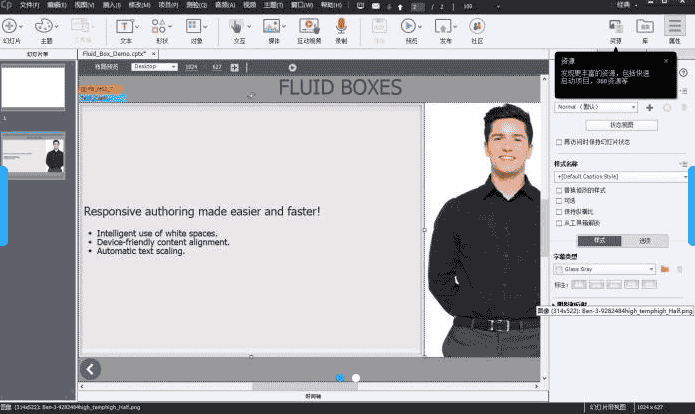
Task: Click the Preview (预览) play icon
Action: [x=409, y=25]
